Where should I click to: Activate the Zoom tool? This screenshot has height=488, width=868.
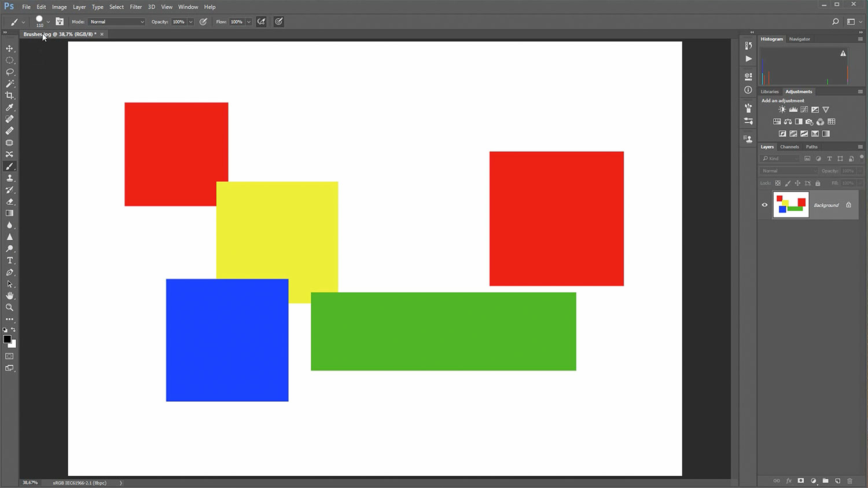[x=9, y=307]
